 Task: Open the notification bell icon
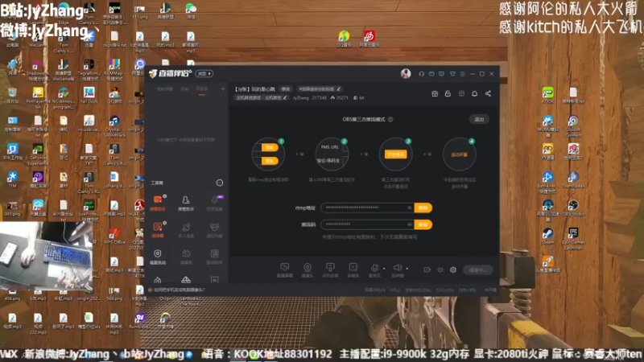[x=474, y=93]
